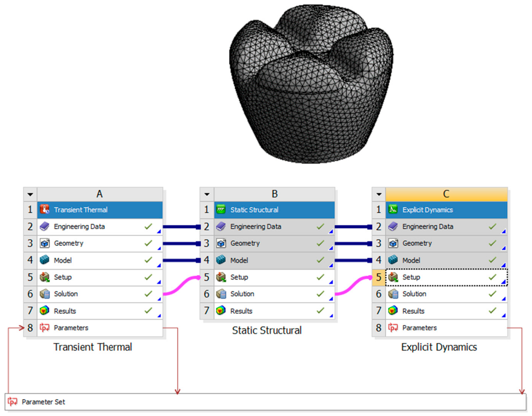Viewport: 532px width, 416px height.
Task: Click green check on Explicit Dynamics Results
Action: point(492,311)
